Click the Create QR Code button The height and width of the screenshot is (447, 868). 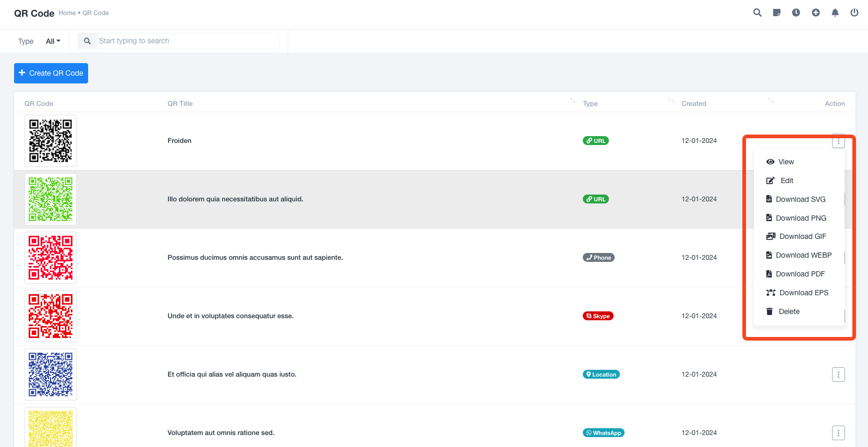[51, 73]
